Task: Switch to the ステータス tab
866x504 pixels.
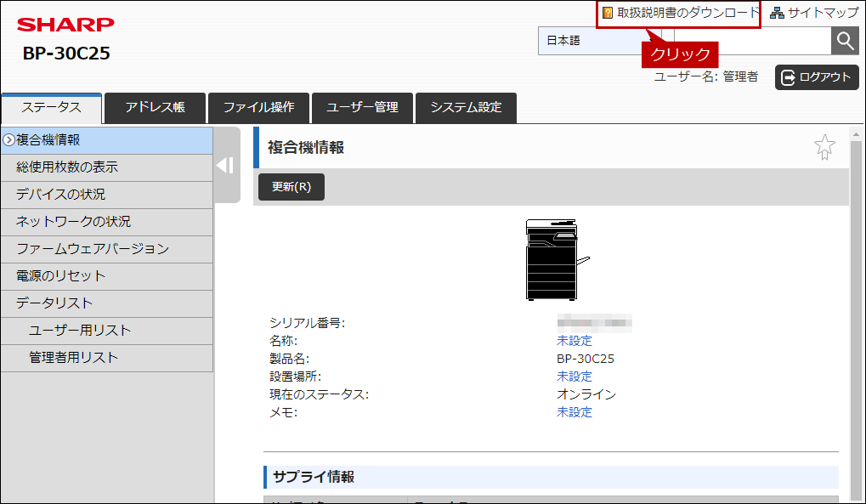Action: (51, 108)
